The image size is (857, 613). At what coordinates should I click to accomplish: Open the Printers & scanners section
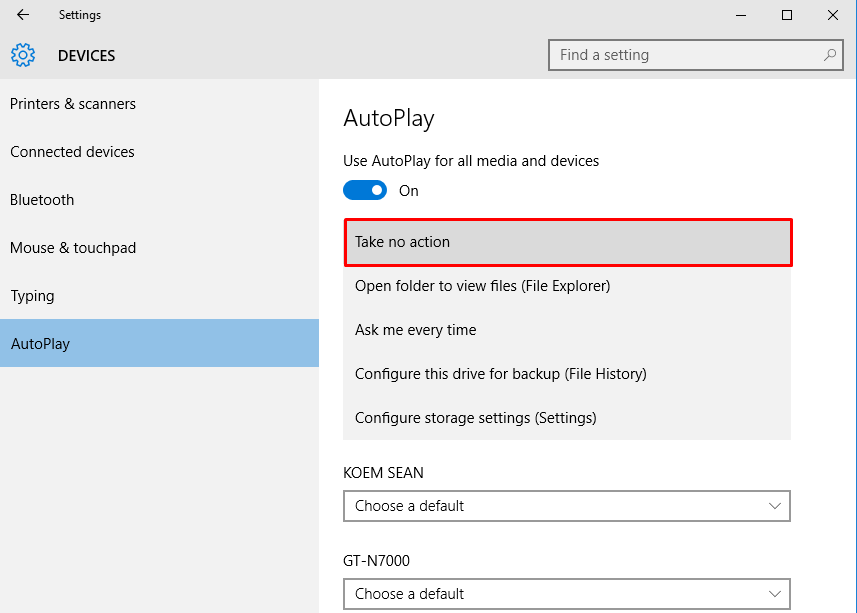pos(73,103)
